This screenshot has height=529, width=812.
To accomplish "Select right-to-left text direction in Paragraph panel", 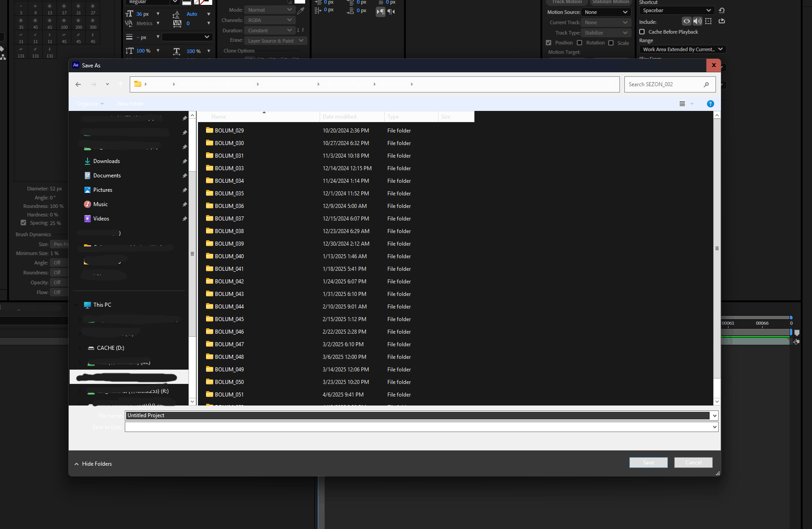I will pyautogui.click(x=391, y=12).
